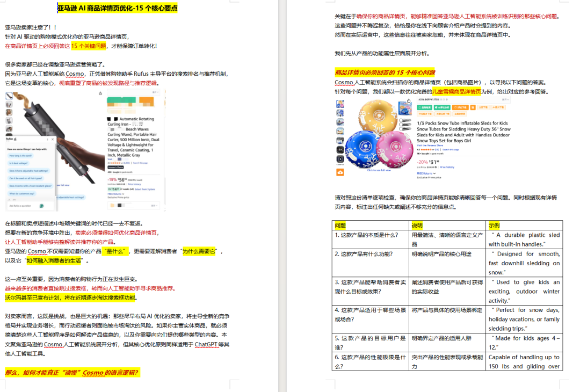580x392 pixels.
Task: Click share icon above curling iron image
Action: [101, 93]
